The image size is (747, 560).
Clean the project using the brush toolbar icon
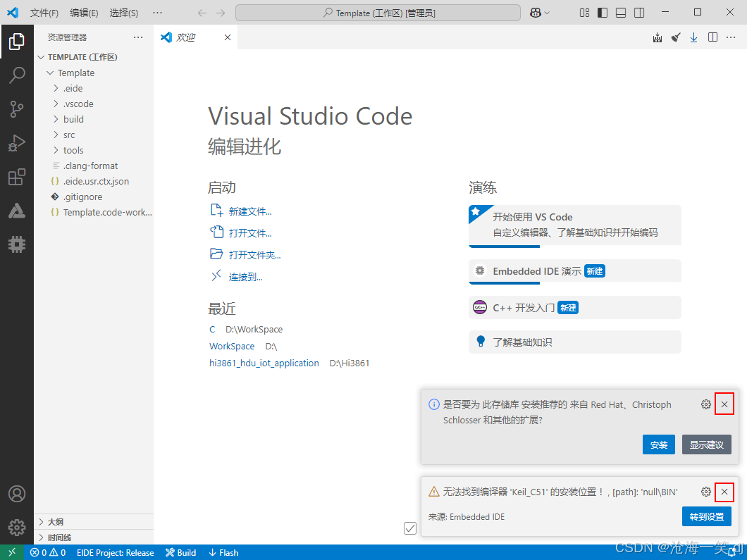click(x=675, y=37)
